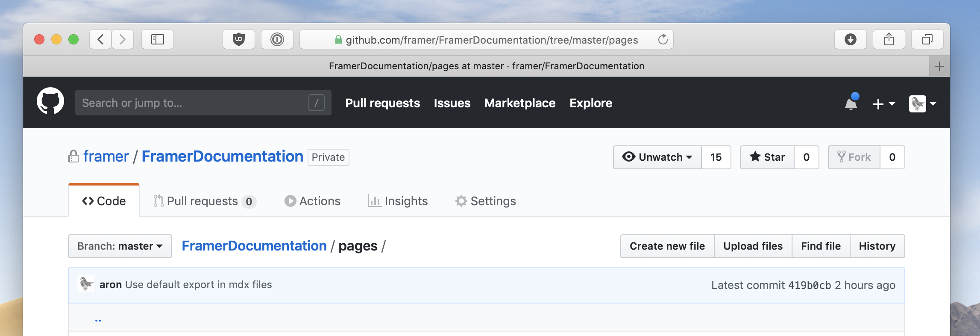Screen dimensions: 980x336
Task: Open the Unwatch dropdown
Action: point(657,157)
